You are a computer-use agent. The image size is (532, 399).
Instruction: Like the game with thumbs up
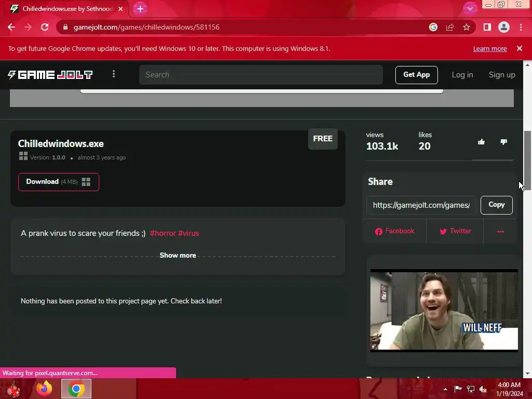(481, 142)
